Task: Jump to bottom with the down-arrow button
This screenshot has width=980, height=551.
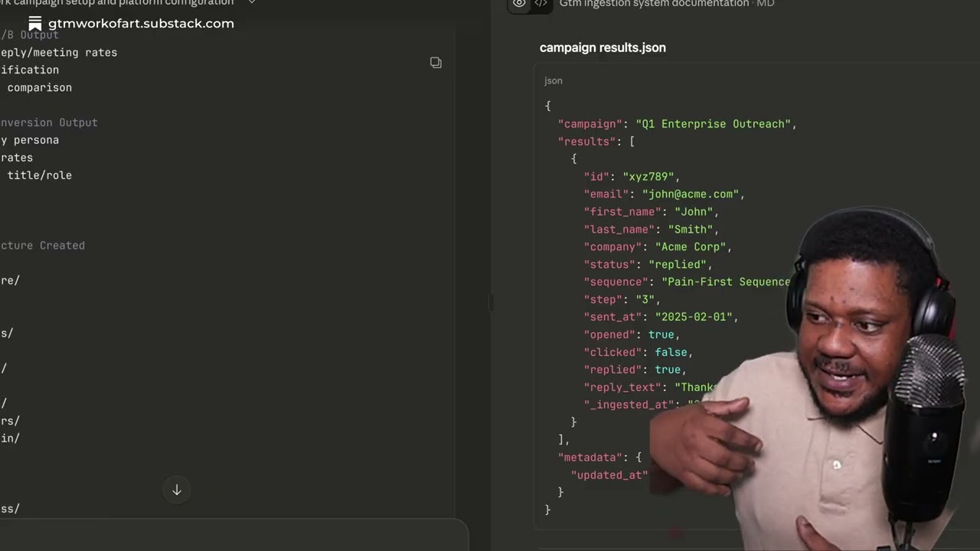Action: pyautogui.click(x=177, y=490)
